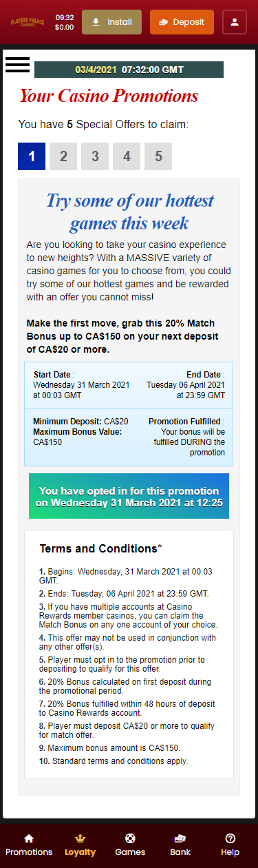
Task: Click the opted-in promotion gradient banner
Action: tap(129, 496)
